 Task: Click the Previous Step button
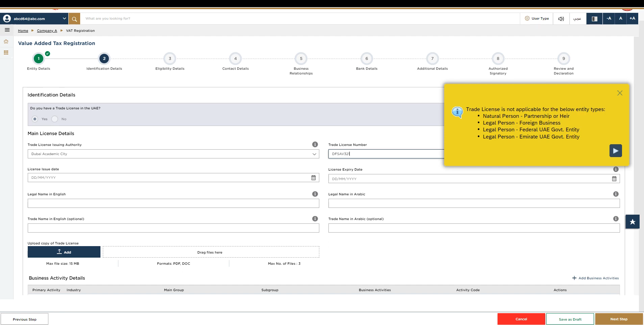[x=25, y=319]
